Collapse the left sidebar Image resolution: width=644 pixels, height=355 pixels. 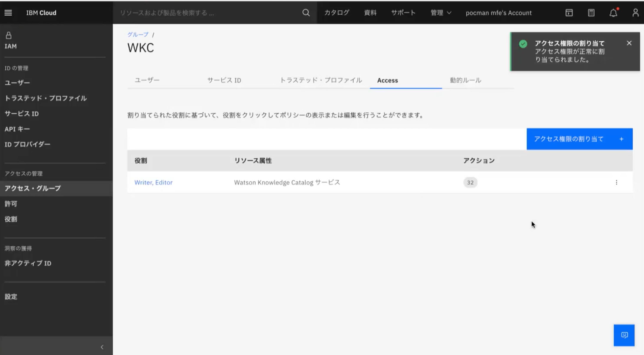pos(102,347)
